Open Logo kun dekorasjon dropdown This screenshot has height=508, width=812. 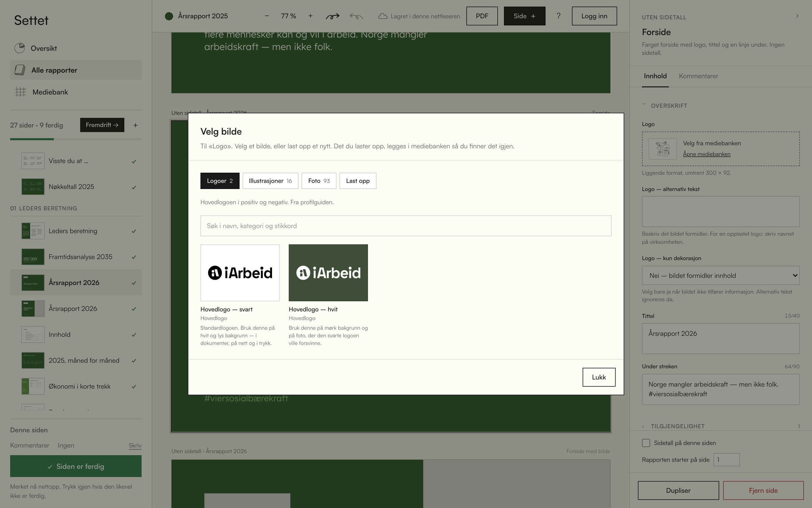721,276
